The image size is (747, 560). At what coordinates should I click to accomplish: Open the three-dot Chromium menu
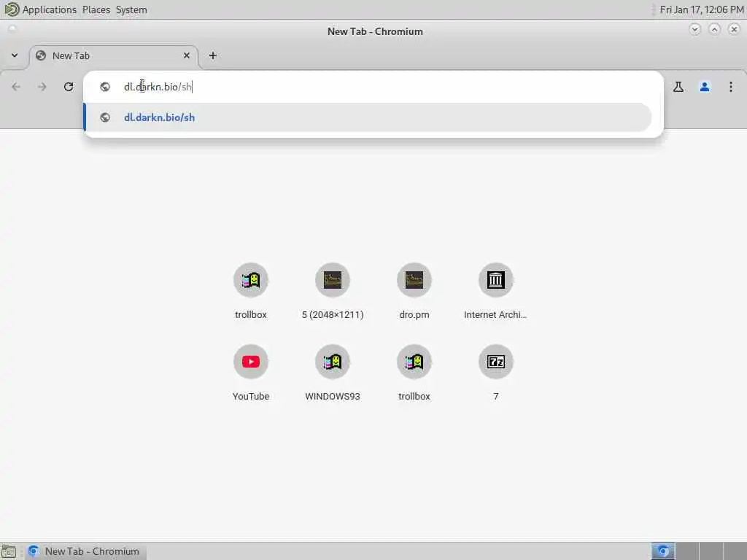click(x=731, y=87)
